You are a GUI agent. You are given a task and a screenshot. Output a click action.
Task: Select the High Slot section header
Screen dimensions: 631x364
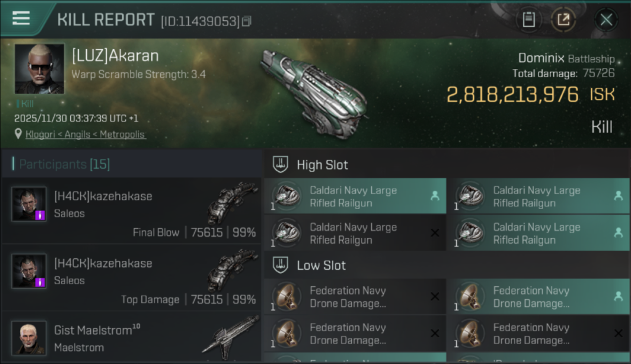pyautogui.click(x=322, y=165)
